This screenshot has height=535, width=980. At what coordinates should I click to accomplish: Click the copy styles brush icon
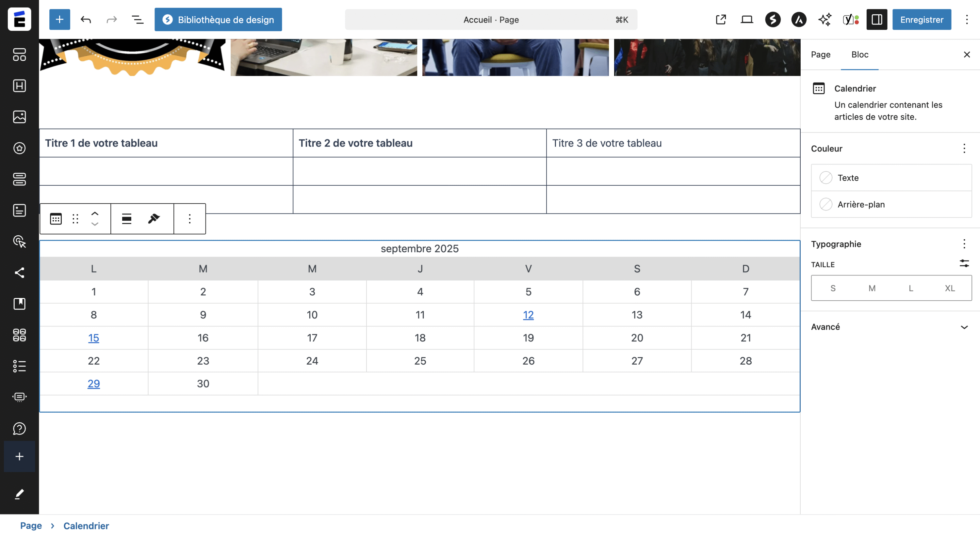154,219
